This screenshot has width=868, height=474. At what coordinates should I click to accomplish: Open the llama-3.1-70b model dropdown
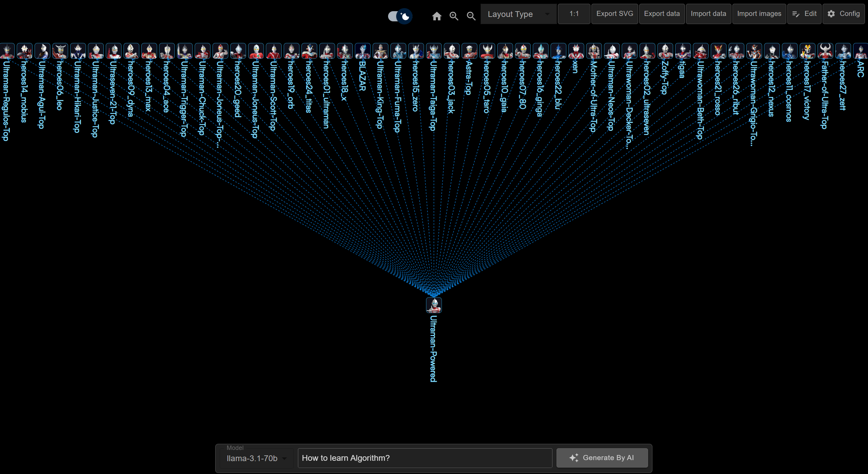pyautogui.click(x=257, y=458)
